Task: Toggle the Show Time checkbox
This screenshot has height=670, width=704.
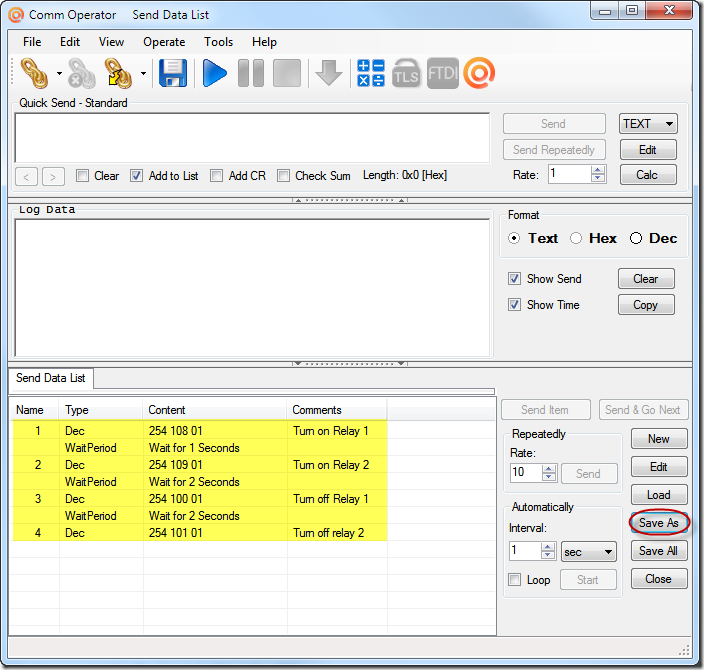Action: tap(515, 305)
